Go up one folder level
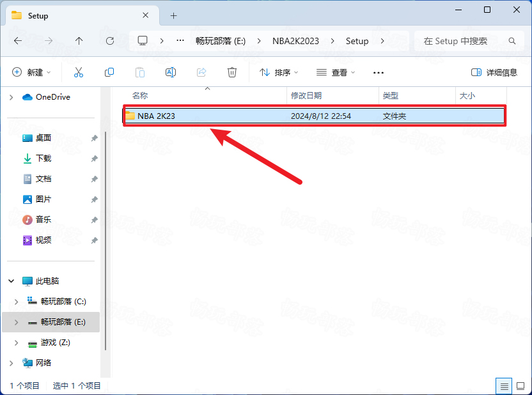532x395 pixels. tap(79, 41)
